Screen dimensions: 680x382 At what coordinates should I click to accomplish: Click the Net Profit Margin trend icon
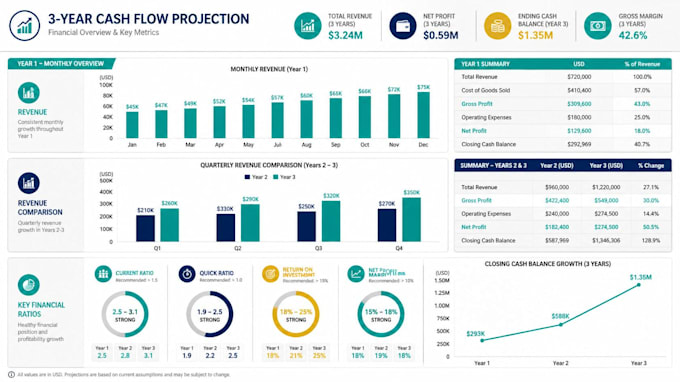(356, 274)
